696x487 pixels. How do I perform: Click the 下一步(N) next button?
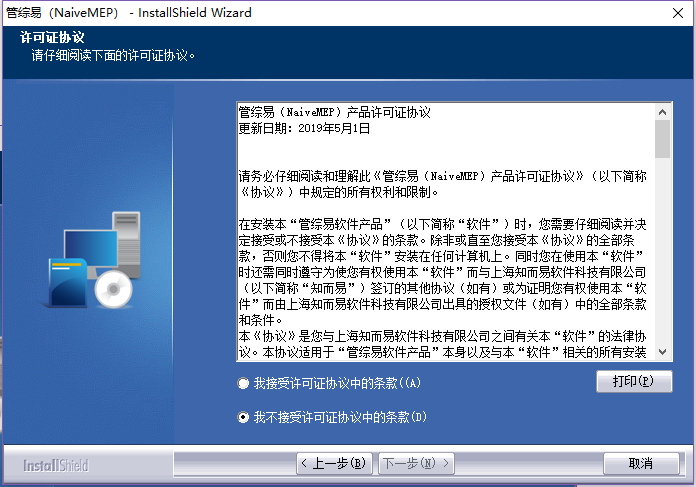pos(416,463)
